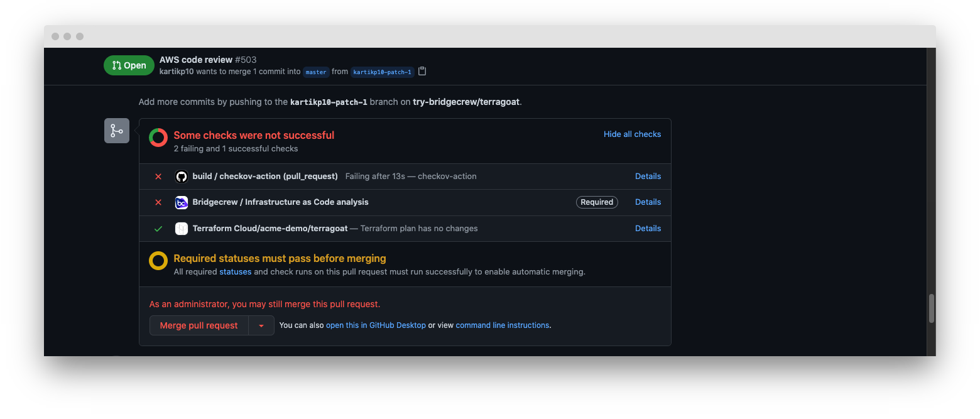Click the AWS code review title

(x=196, y=60)
